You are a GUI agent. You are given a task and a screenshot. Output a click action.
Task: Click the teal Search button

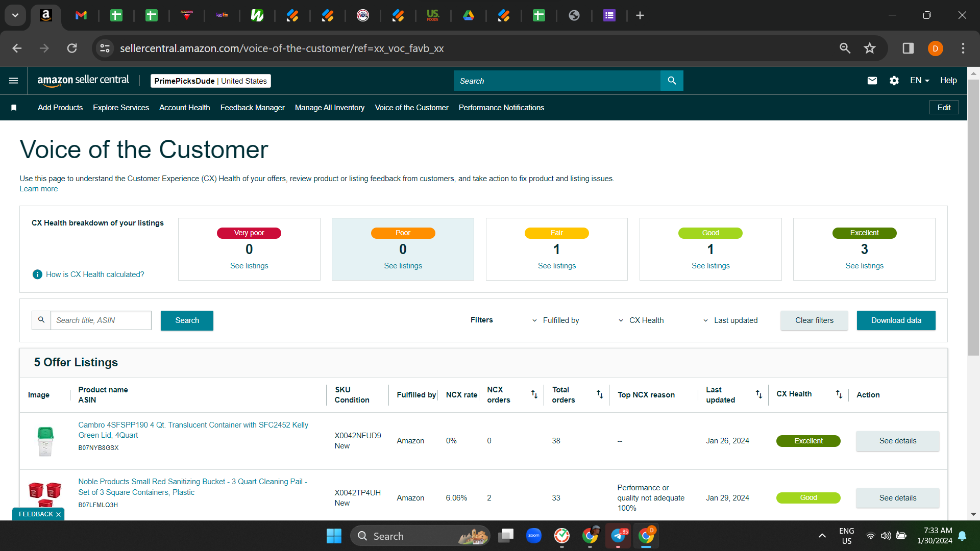tap(187, 320)
